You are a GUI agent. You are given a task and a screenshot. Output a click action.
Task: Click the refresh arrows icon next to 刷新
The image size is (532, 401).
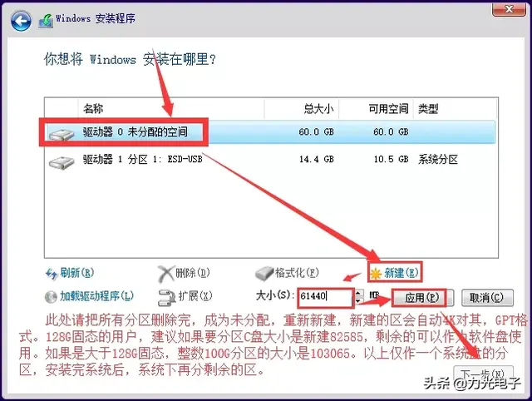tap(52, 274)
